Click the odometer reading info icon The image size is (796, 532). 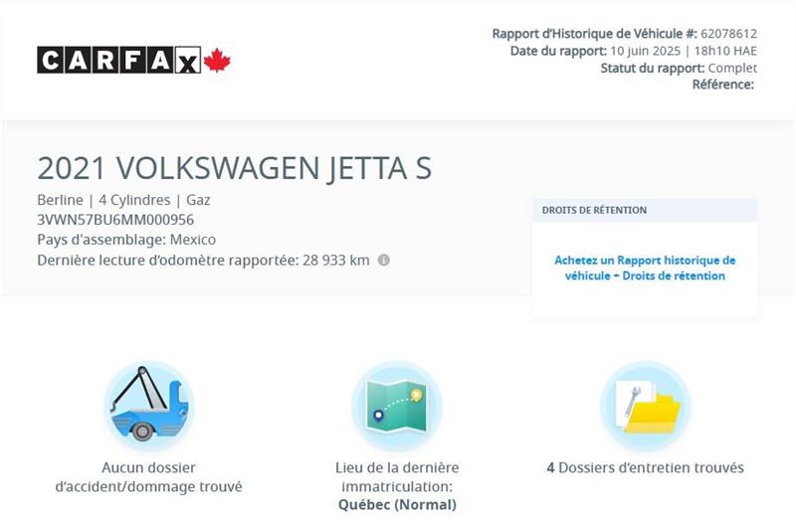pos(384,261)
